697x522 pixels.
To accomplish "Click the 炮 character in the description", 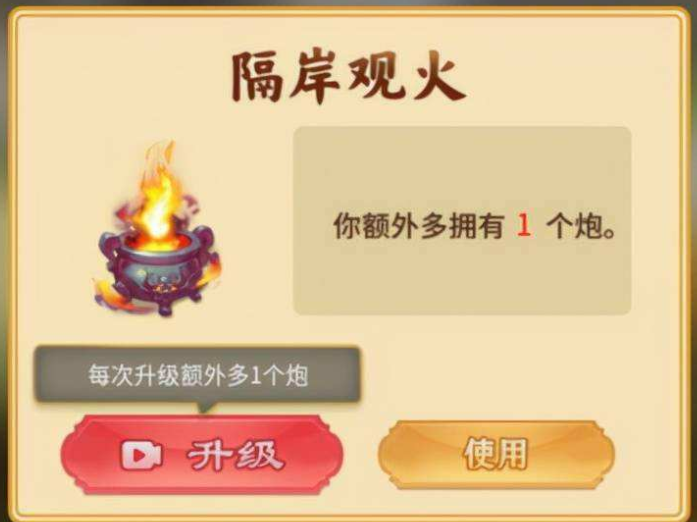I will (586, 226).
